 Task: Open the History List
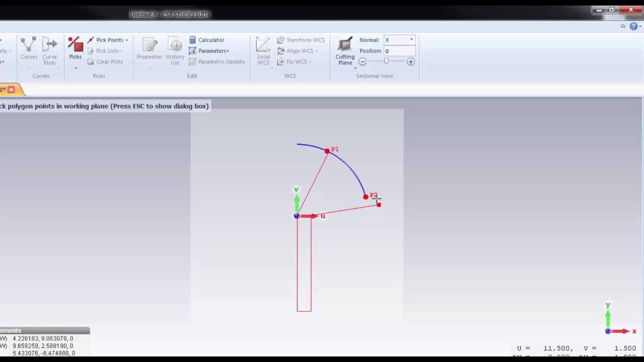[175, 50]
